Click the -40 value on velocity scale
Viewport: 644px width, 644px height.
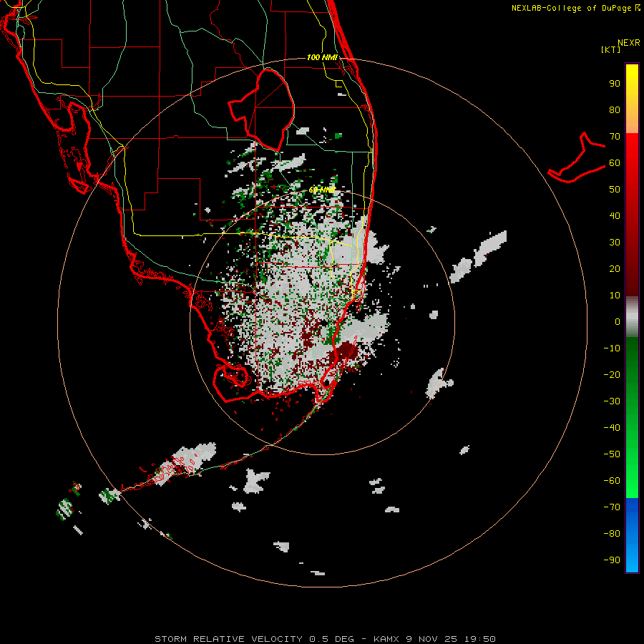[x=612, y=428]
